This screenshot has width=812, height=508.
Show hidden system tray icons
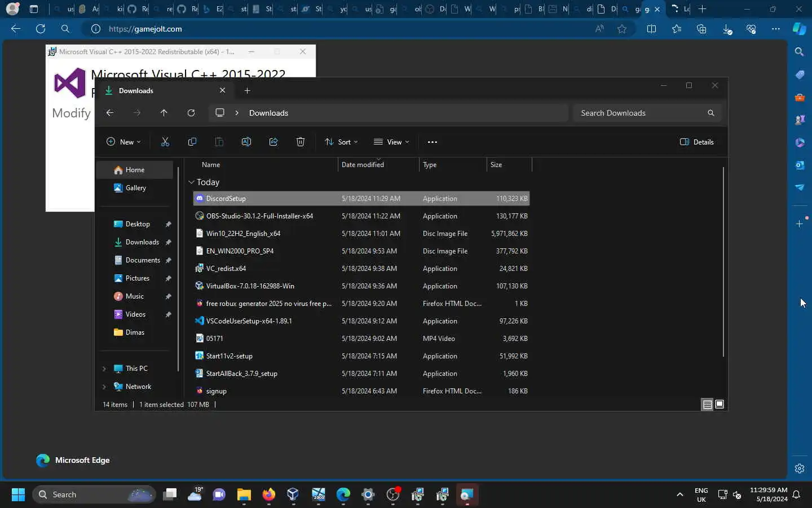(x=680, y=494)
